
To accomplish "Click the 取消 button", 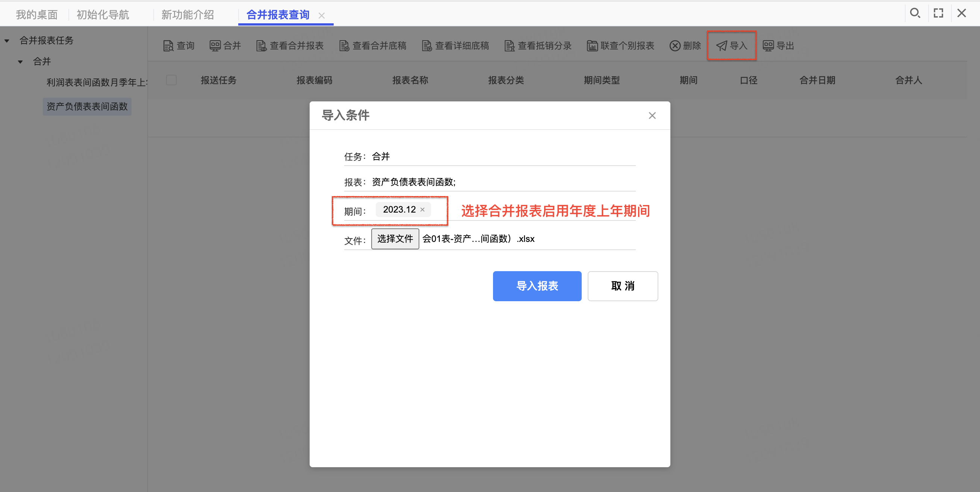I will click(623, 286).
